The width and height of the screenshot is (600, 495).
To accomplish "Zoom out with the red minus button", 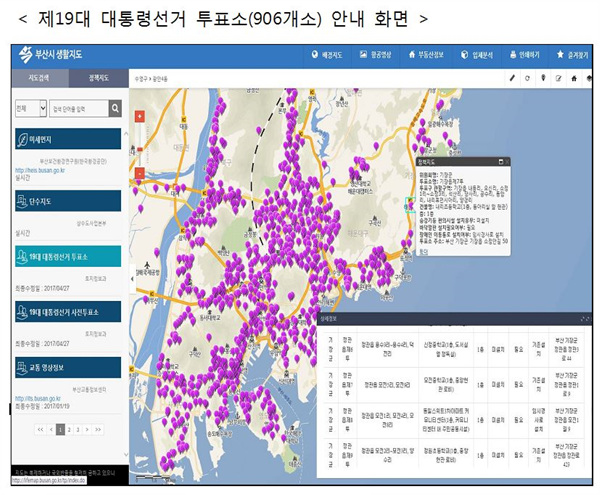I will 140,173.
